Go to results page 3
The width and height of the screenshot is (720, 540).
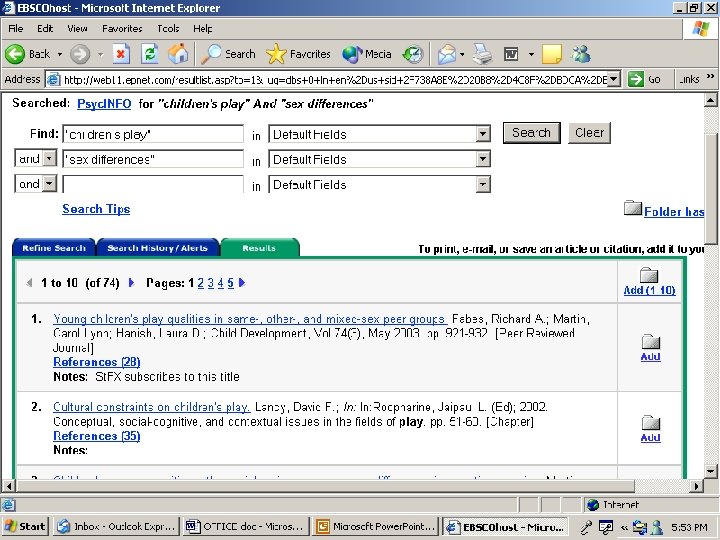(211, 283)
